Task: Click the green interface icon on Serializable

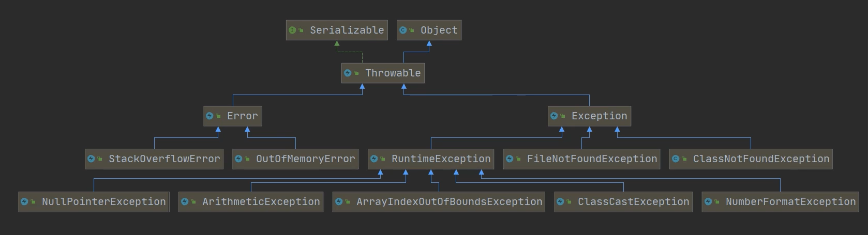Action: 292,30
